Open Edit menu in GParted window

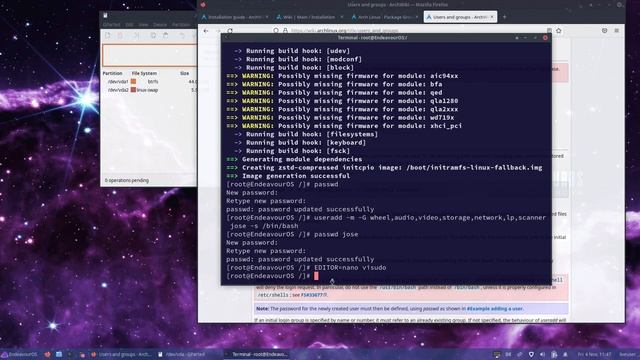point(129,24)
